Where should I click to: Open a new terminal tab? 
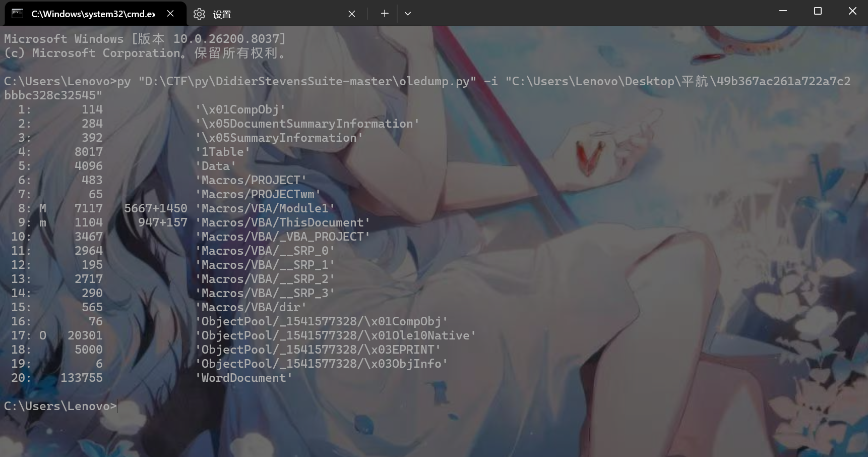(x=385, y=14)
